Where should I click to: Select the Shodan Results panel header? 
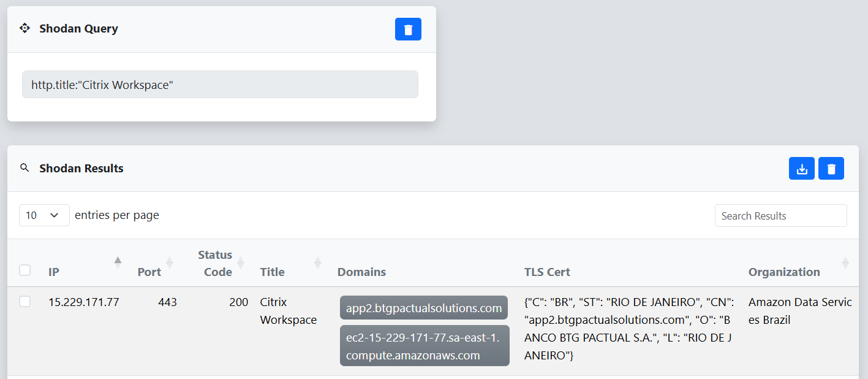click(81, 168)
